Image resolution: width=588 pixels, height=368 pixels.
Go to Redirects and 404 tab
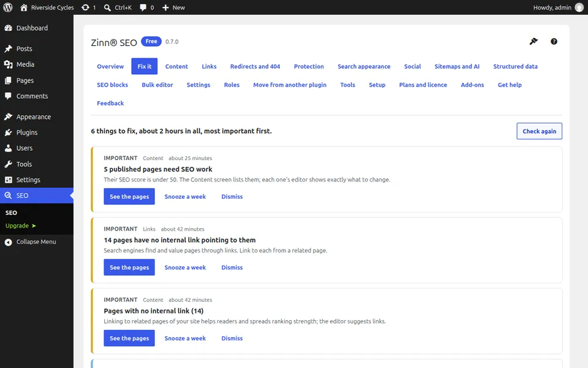(255, 66)
